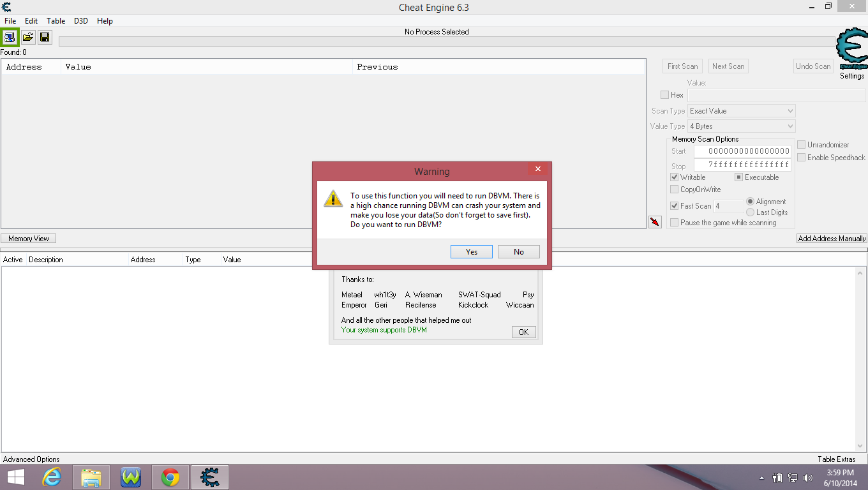The image size is (868, 490).
Task: Click the open process computer icon
Action: pos(10,37)
